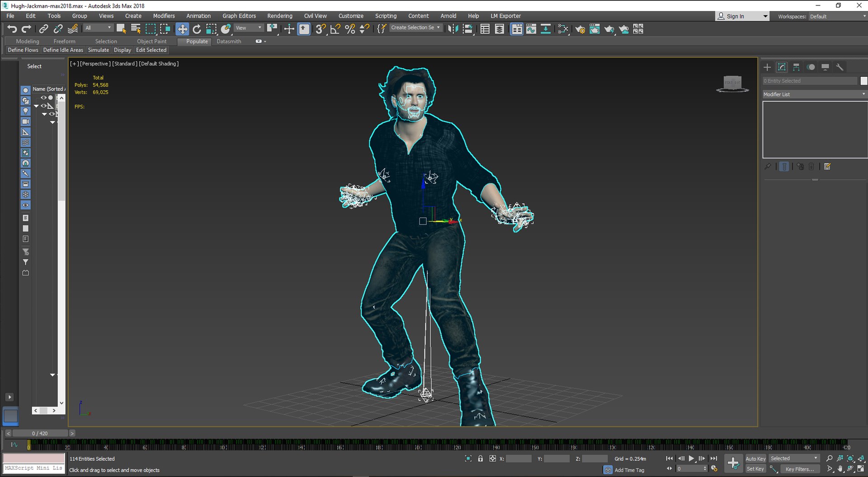Image resolution: width=868 pixels, height=477 pixels.
Task: Open Select by Name dialog
Action: click(136, 29)
